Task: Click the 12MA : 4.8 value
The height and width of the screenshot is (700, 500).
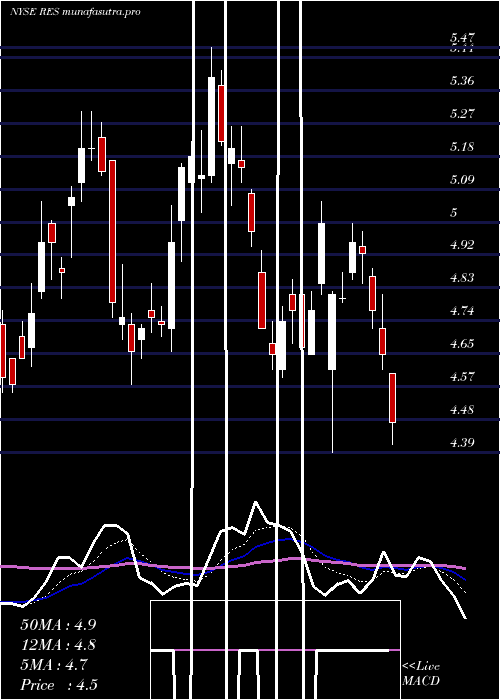Action: tap(58, 645)
